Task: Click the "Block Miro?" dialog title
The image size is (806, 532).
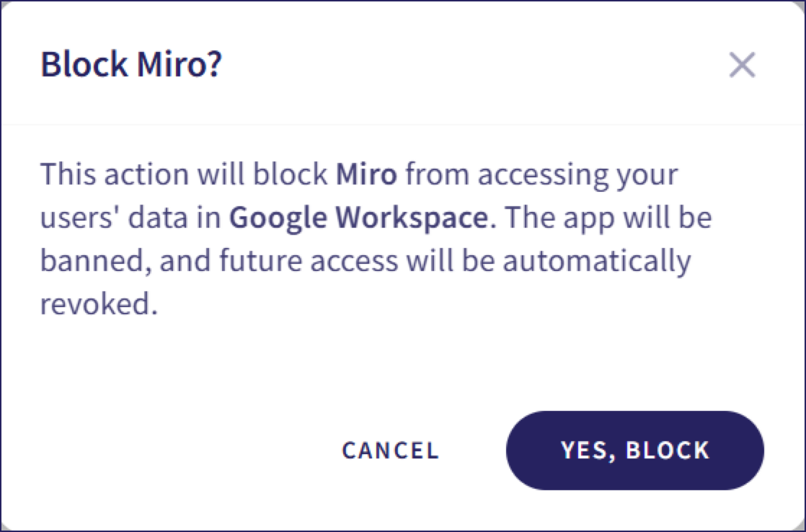Action: point(131,65)
